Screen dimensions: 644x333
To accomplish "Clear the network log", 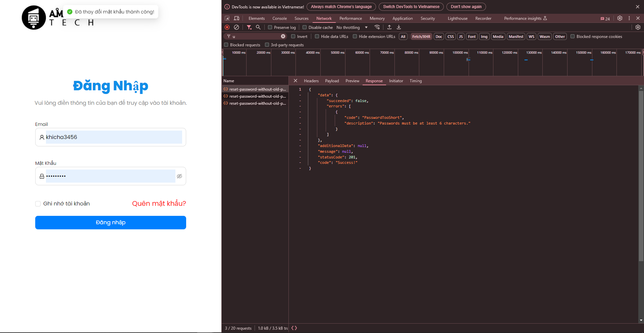I will (236, 27).
